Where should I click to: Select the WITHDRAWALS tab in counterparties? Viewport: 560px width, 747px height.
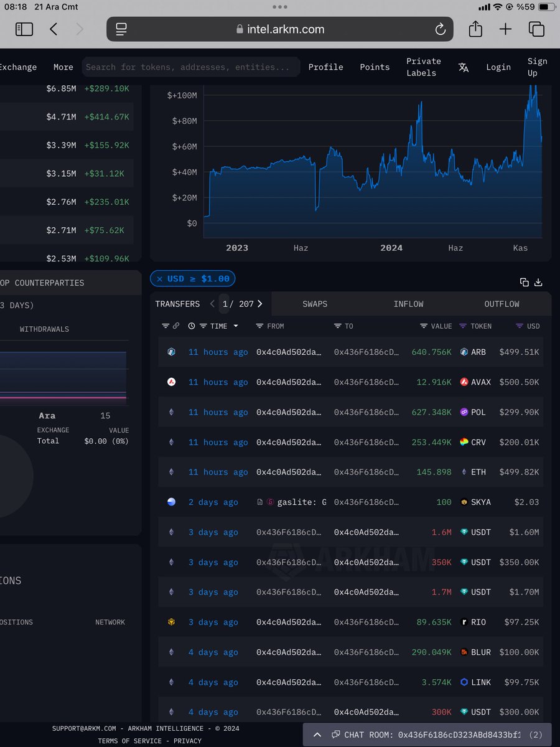point(44,329)
